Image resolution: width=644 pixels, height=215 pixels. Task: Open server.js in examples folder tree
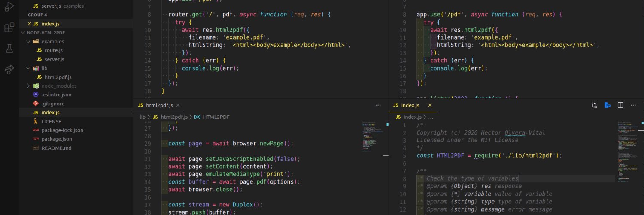pyautogui.click(x=54, y=59)
